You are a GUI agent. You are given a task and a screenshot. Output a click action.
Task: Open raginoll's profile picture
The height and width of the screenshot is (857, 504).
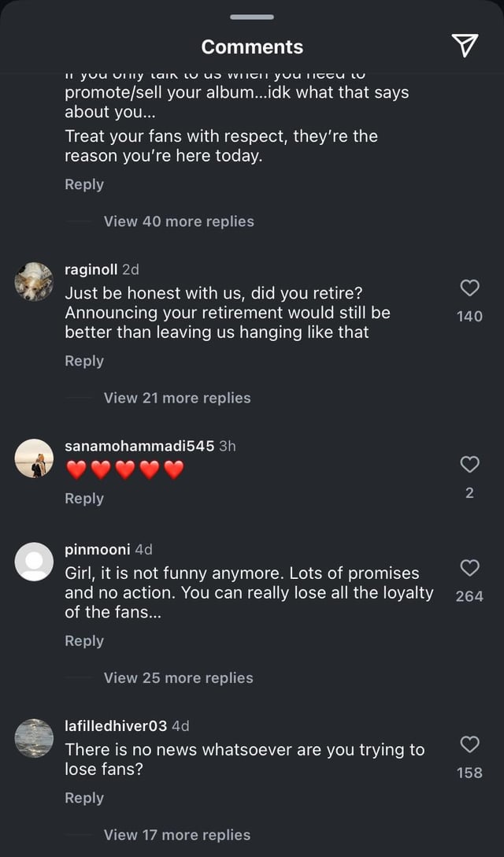(34, 281)
